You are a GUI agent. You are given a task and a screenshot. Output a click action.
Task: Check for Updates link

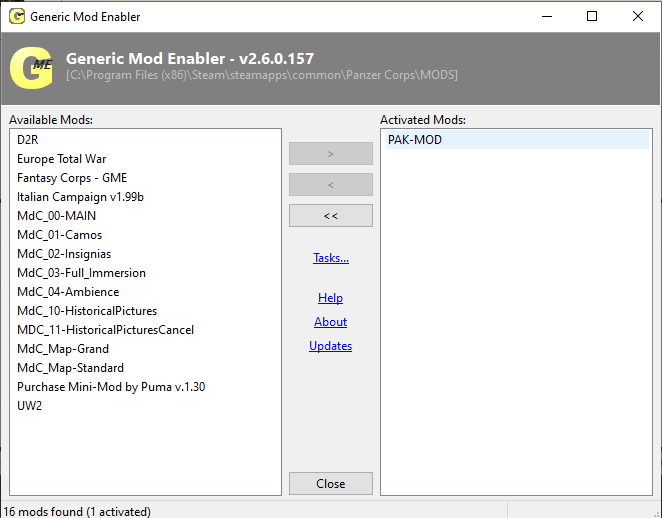coord(330,346)
